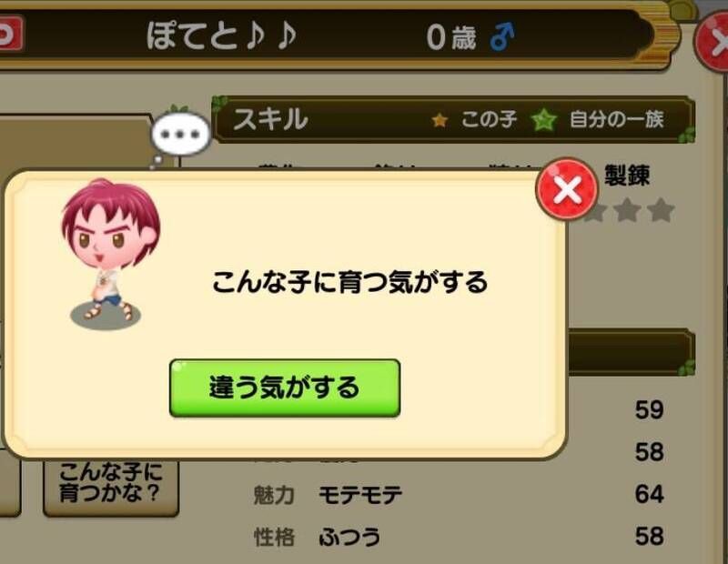
Task: Close the status screen with top-right red X
Action: (x=713, y=41)
